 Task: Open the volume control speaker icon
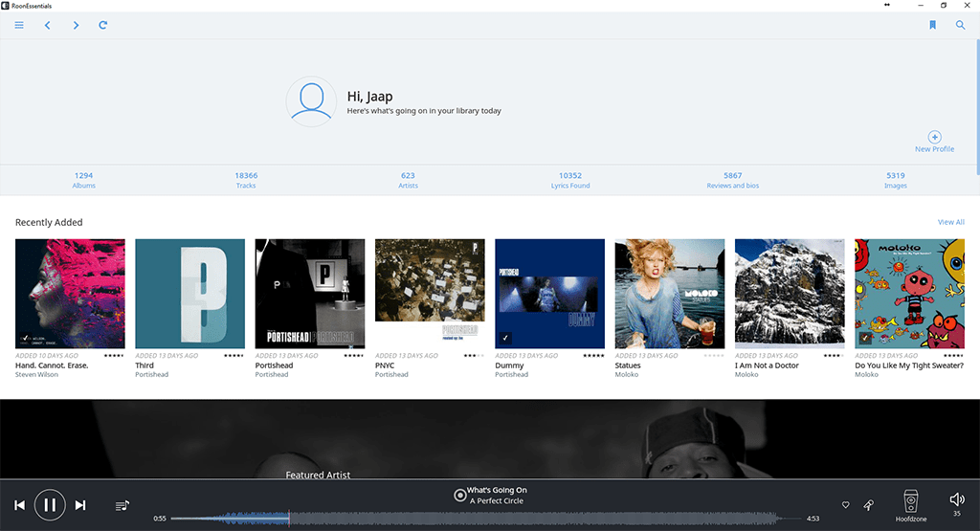tap(957, 499)
